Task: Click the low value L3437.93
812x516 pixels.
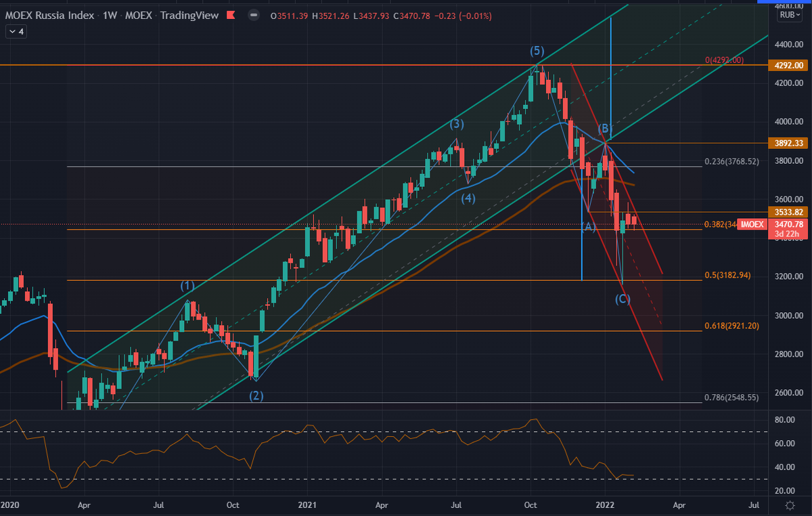Action: (370, 15)
